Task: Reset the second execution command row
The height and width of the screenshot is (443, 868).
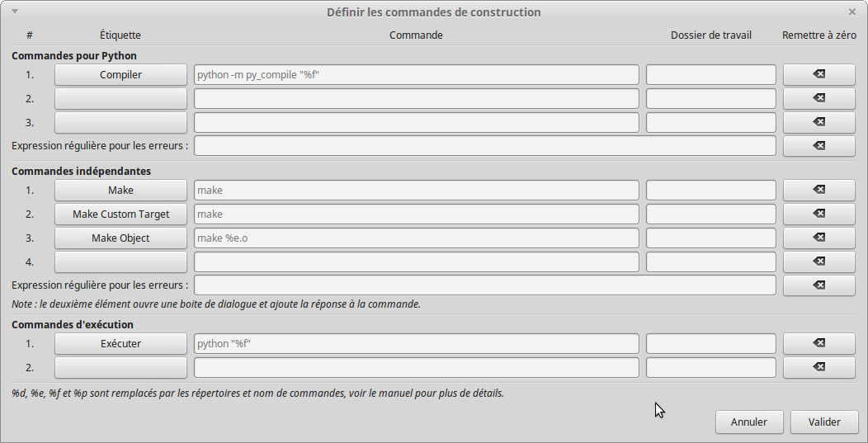Action: click(818, 367)
